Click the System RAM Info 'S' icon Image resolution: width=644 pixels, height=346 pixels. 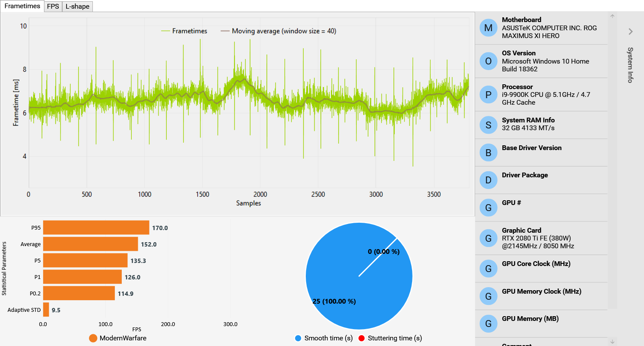click(x=489, y=125)
